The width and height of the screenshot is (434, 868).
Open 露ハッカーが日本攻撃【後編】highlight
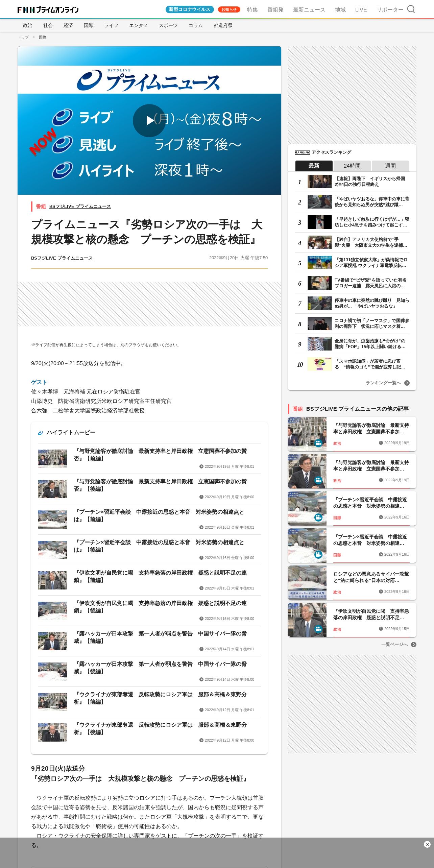coord(149,671)
